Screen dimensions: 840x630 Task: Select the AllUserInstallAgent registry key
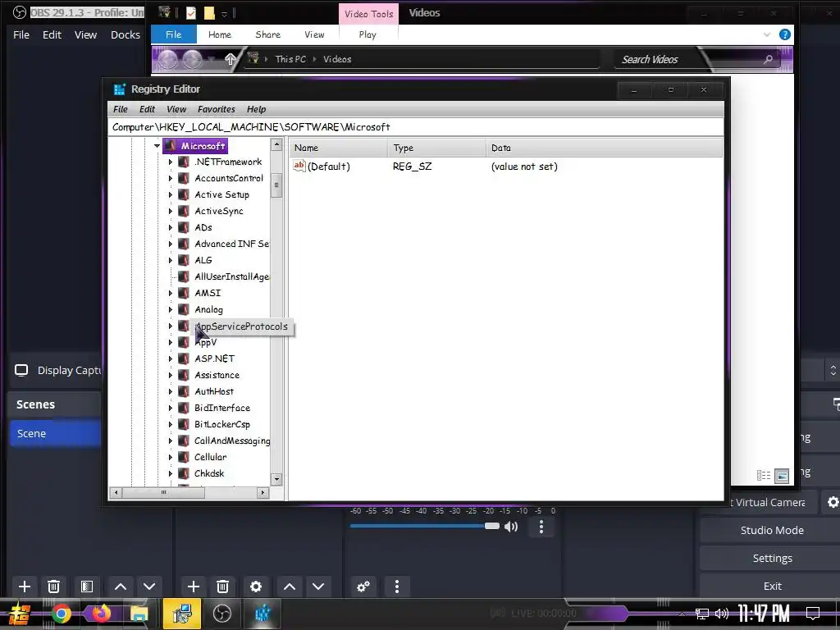(x=231, y=277)
